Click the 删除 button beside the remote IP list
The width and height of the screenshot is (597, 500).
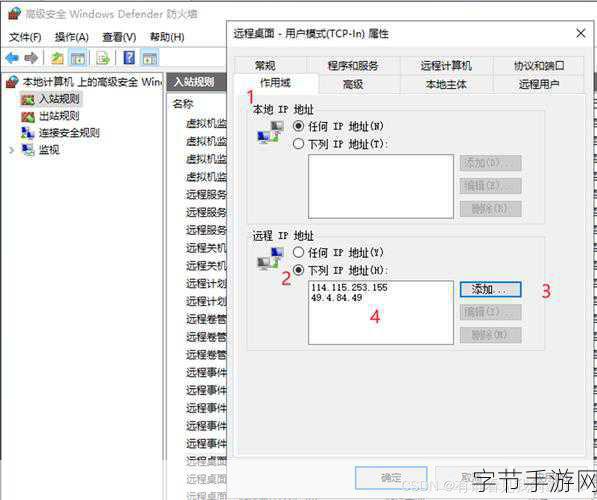tap(490, 335)
